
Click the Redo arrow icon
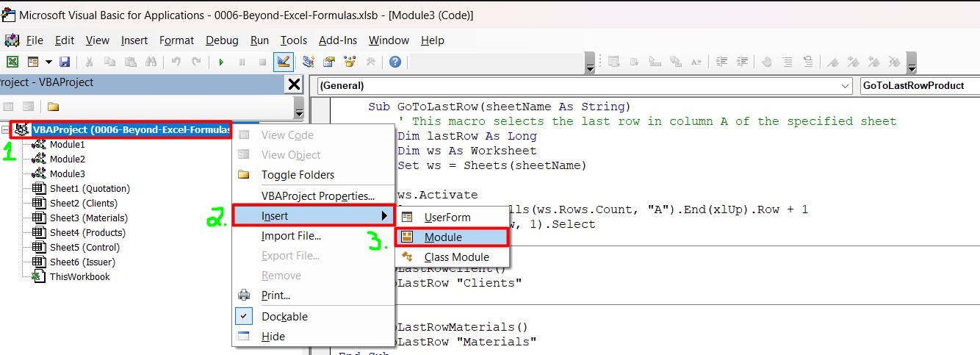click(x=196, y=62)
